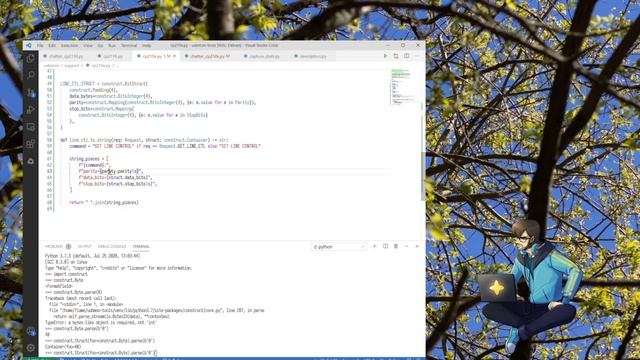Open the Manage gear icon
The image size is (640, 360).
pos(31,348)
